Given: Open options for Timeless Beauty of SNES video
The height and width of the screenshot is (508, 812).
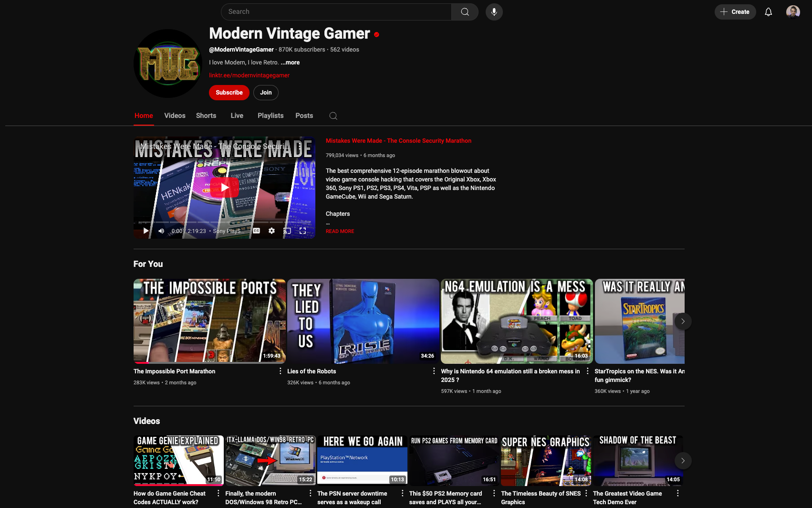Looking at the screenshot, I should tap(586, 494).
